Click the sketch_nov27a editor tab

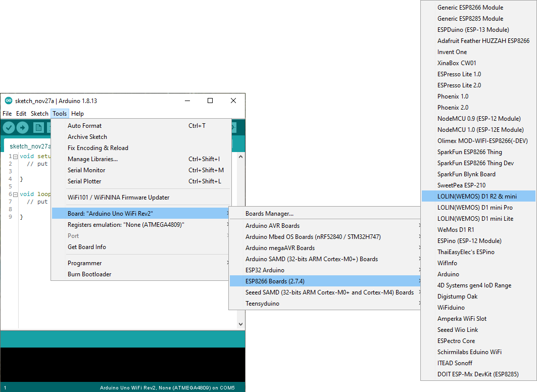pos(28,146)
